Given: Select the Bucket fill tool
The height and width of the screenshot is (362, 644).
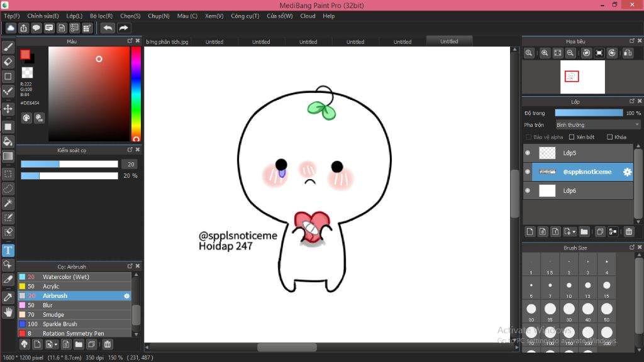Looking at the screenshot, I should [x=8, y=141].
